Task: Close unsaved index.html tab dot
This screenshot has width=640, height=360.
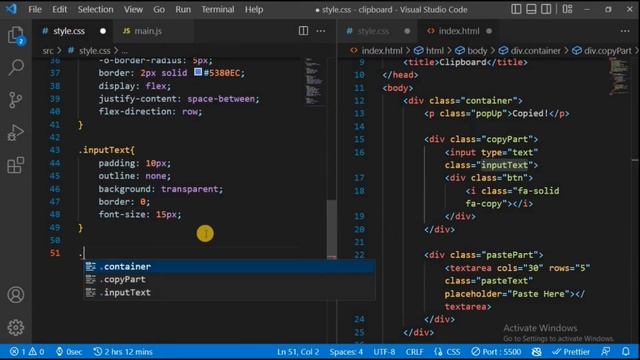Action: tap(489, 31)
